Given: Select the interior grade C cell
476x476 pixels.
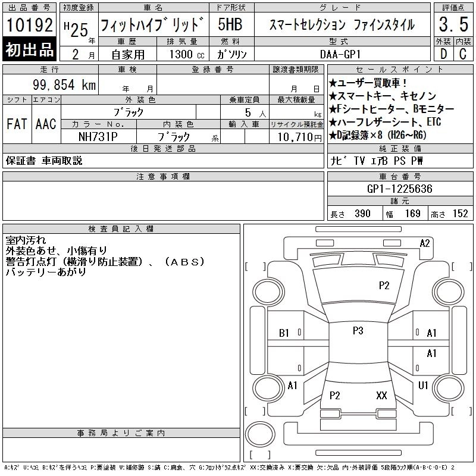Looking at the screenshot, I should pyautogui.click(x=462, y=53).
